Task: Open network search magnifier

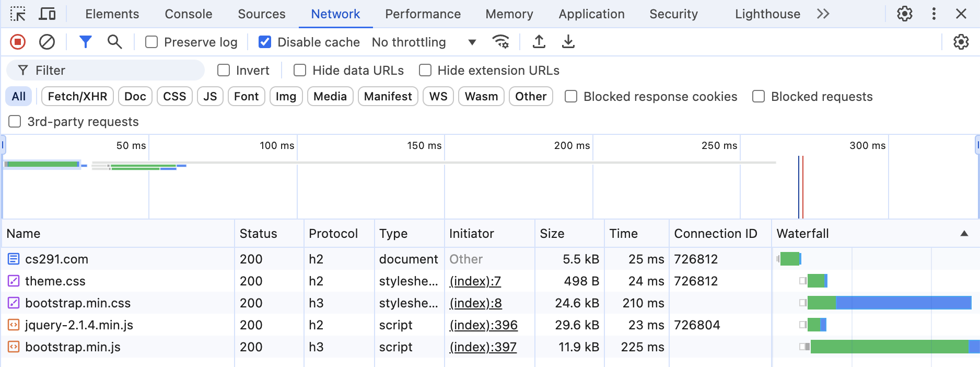Action: coord(114,42)
